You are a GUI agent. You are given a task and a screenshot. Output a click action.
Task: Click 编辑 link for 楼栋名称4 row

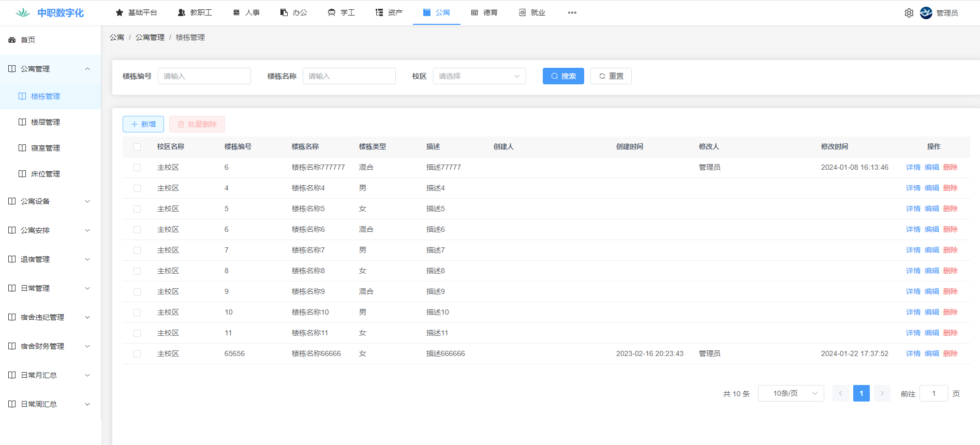931,188
